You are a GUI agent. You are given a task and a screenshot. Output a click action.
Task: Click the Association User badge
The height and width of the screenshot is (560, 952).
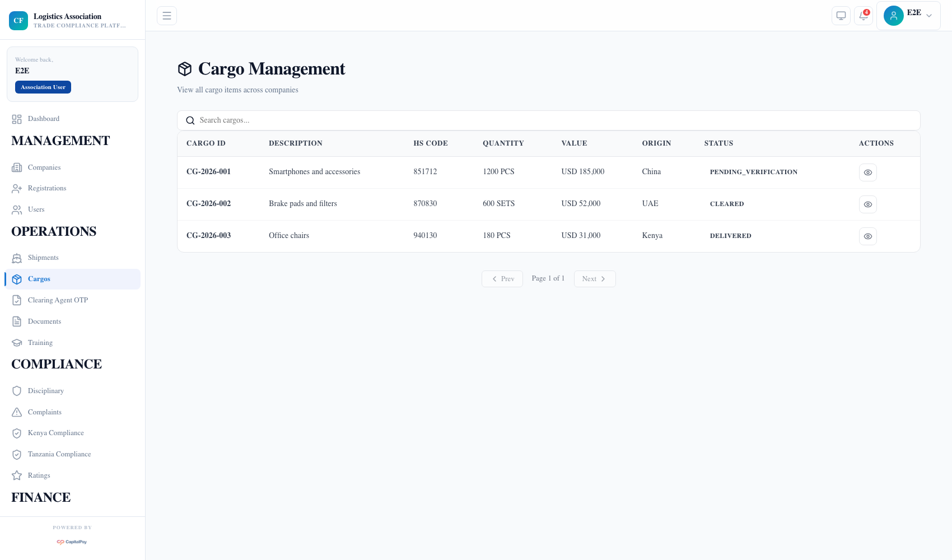[43, 87]
